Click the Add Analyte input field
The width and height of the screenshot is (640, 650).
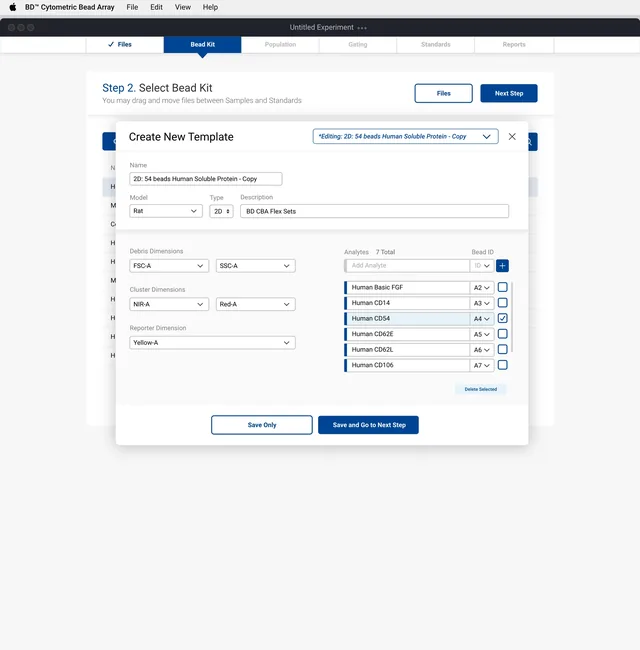coord(408,266)
